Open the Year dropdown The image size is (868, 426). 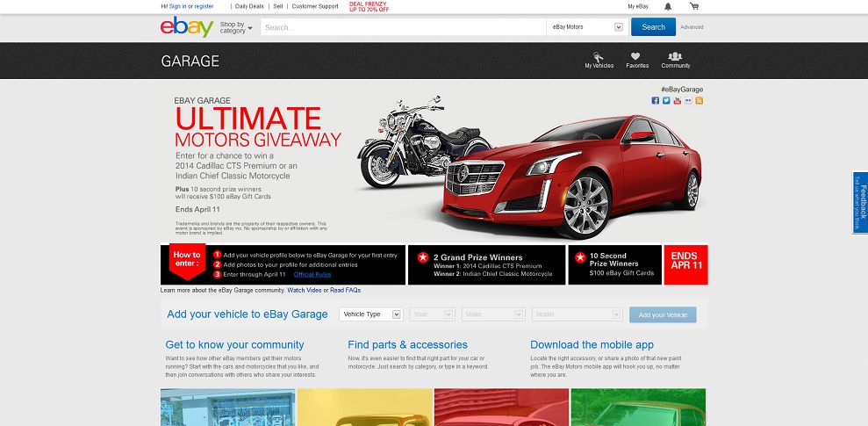point(433,314)
